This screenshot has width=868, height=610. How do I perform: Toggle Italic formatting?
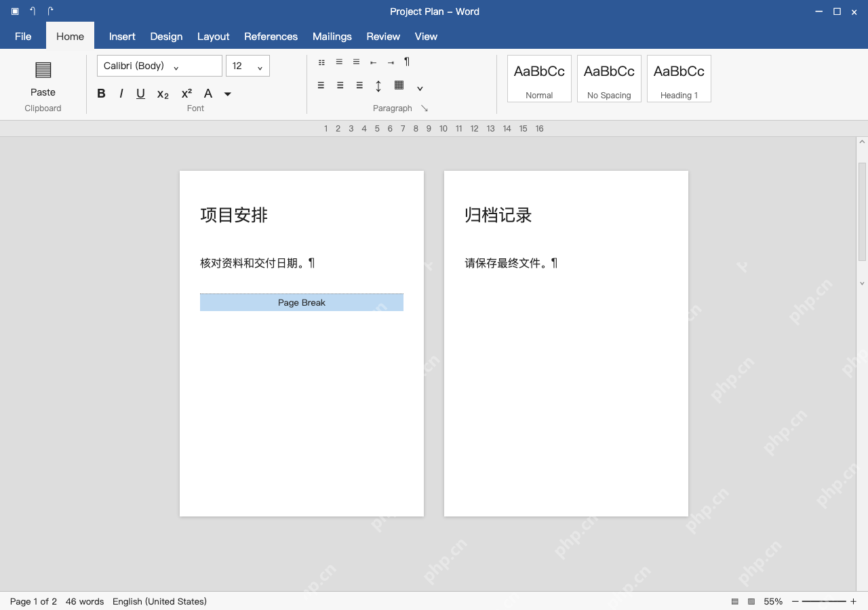click(121, 94)
